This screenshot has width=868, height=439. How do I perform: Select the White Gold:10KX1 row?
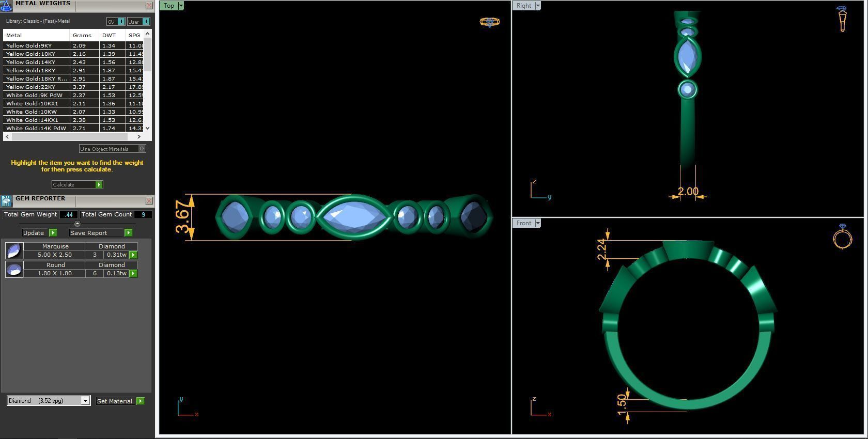click(74, 103)
